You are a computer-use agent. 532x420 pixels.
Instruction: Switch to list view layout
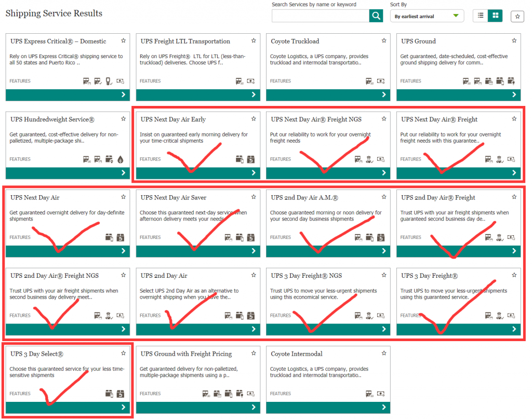tap(481, 16)
